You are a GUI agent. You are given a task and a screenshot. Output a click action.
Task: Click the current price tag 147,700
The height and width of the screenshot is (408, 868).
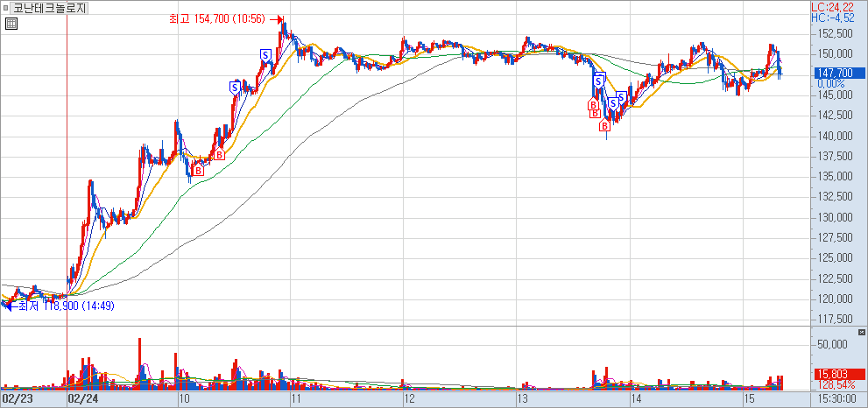click(839, 73)
